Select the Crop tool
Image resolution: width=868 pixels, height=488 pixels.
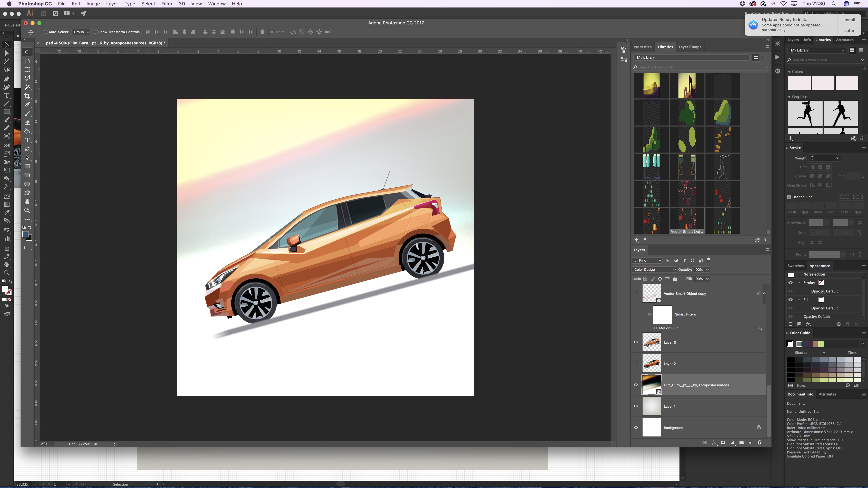point(27,96)
